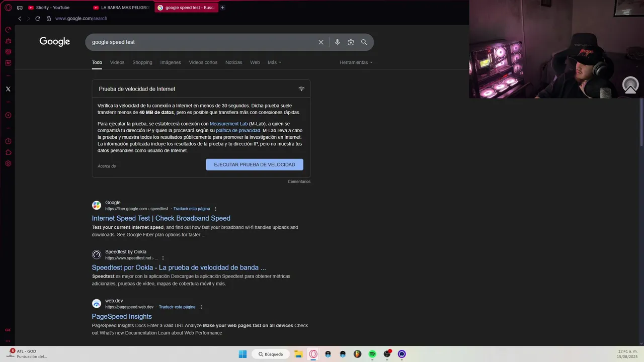Open options dots for web.dev result
Viewport: 644px width, 362px height.
pos(201,307)
